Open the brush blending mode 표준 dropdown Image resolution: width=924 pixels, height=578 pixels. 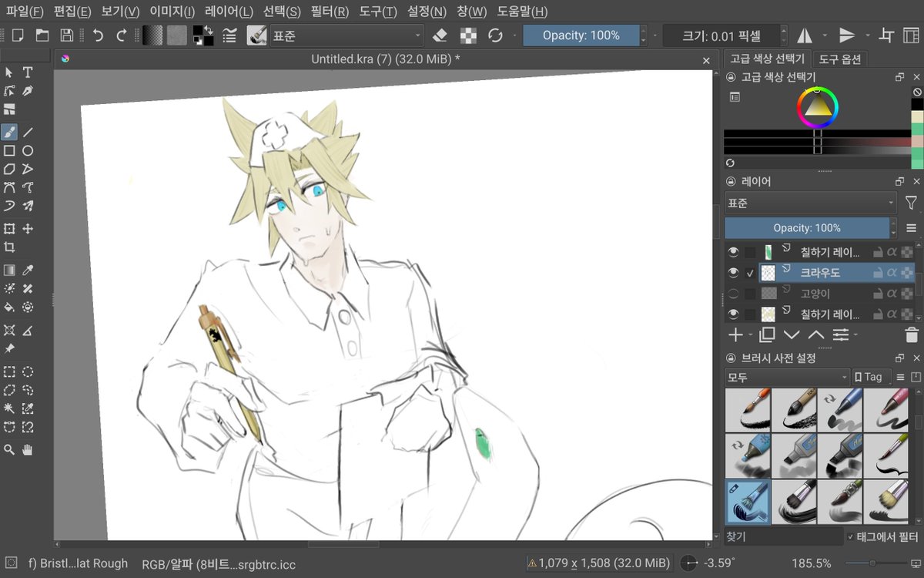pyautogui.click(x=346, y=35)
